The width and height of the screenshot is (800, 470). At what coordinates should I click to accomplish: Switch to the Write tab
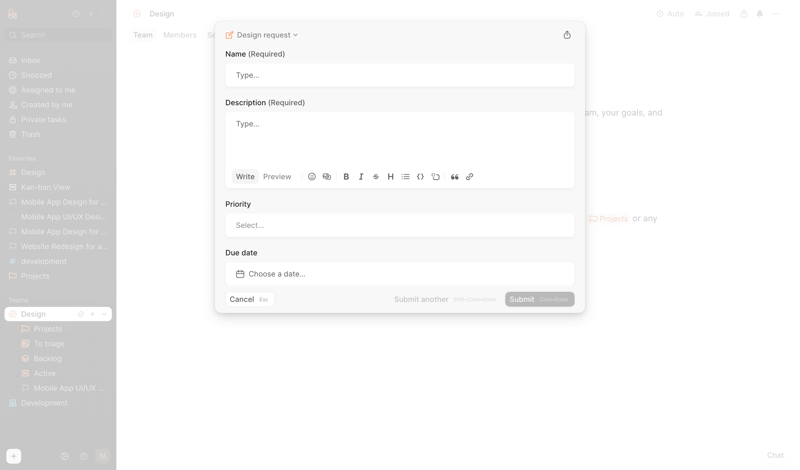(x=245, y=177)
